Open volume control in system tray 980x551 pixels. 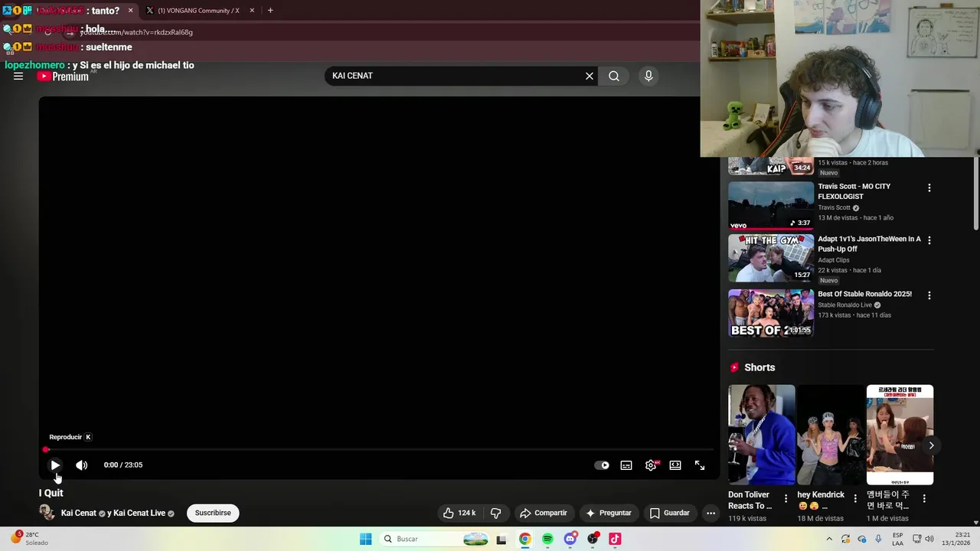coord(929,539)
